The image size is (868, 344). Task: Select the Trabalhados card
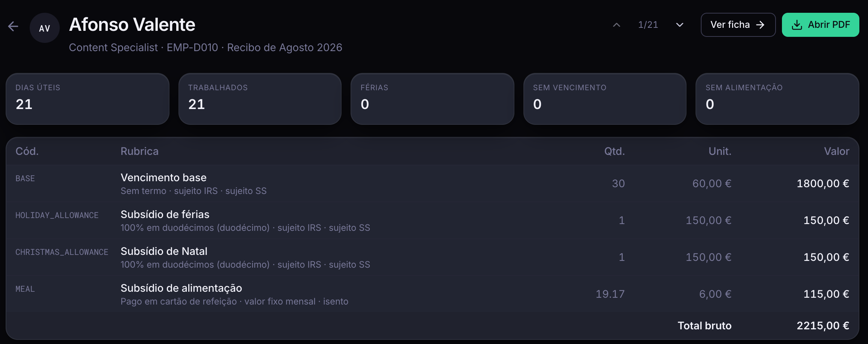[x=260, y=99]
